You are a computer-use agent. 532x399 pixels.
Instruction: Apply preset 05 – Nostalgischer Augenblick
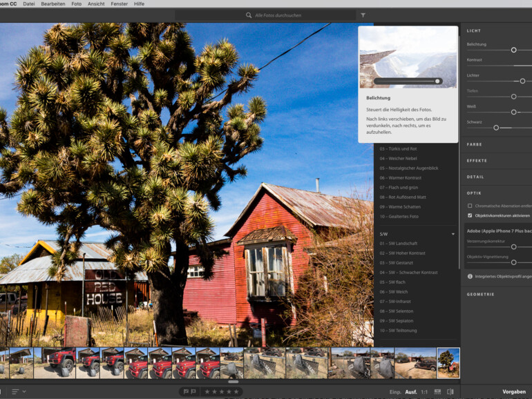tap(409, 168)
